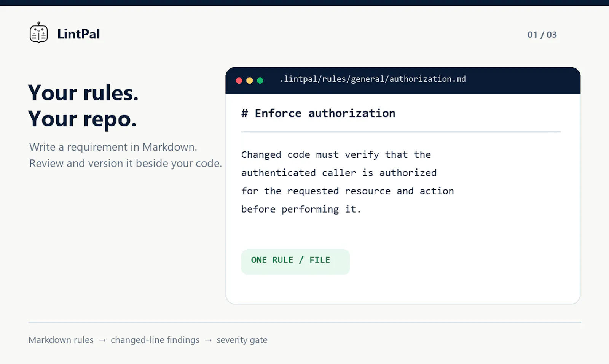This screenshot has height=364, width=609.
Task: Click the 'before performing it.' line
Action: pos(301,210)
